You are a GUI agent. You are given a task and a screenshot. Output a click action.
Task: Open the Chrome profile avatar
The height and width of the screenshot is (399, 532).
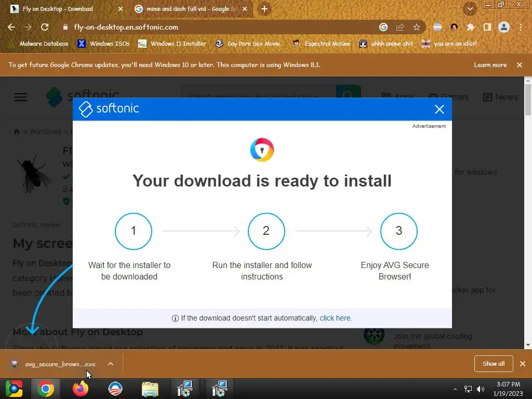pyautogui.click(x=504, y=27)
